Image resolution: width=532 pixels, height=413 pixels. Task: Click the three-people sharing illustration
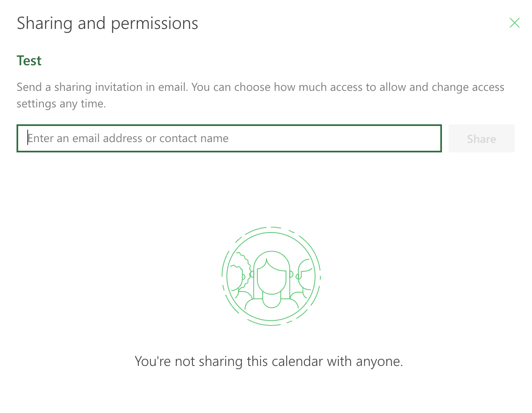click(x=271, y=276)
